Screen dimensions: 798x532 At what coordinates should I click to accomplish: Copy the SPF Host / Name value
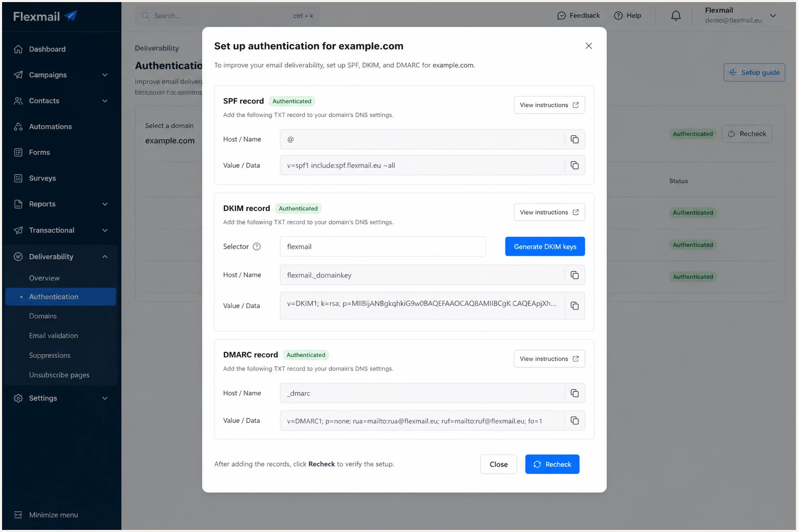(575, 139)
